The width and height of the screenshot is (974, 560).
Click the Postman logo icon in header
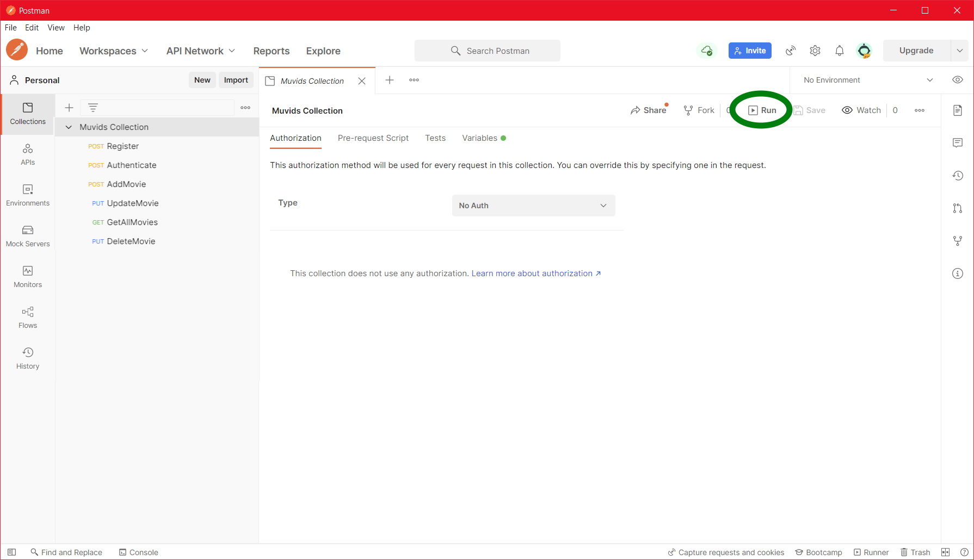[x=17, y=50]
